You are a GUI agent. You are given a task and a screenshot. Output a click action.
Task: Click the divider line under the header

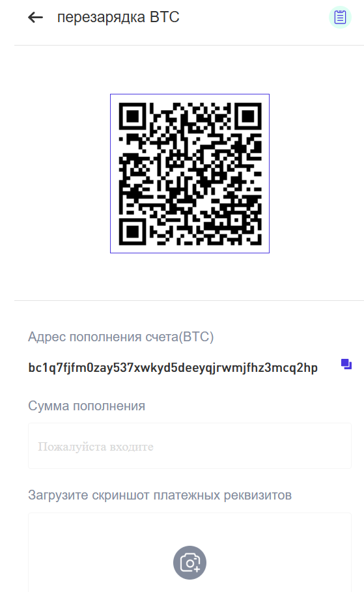coord(189,46)
